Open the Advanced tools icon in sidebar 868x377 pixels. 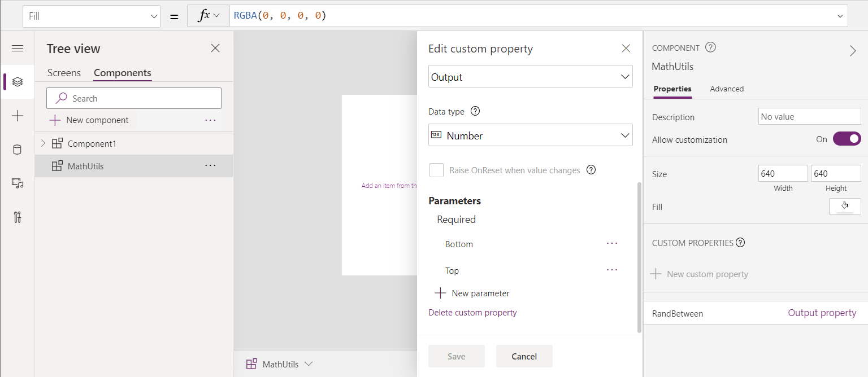point(17,217)
